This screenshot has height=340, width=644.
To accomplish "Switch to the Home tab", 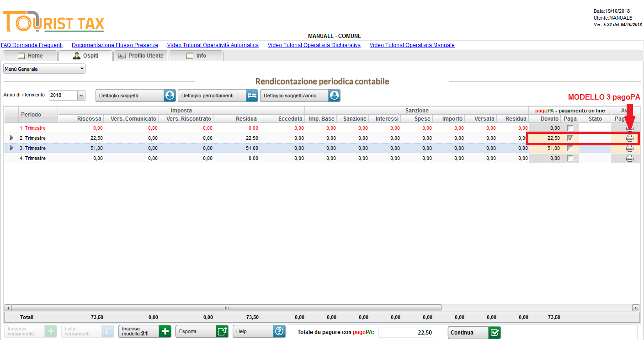I will [30, 56].
